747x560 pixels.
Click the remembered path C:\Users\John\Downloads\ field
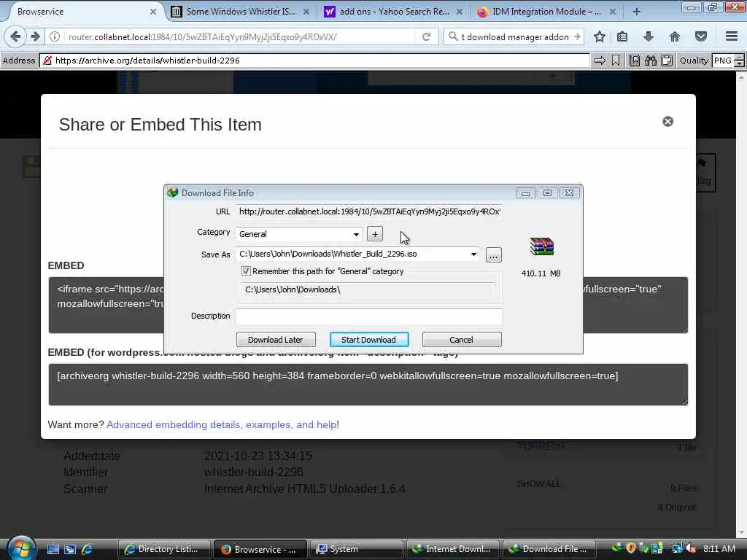tap(368, 289)
